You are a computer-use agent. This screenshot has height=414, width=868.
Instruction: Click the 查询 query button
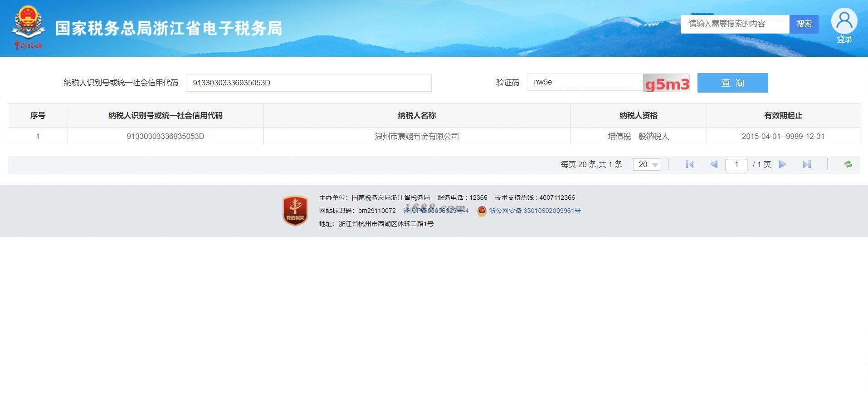[x=732, y=83]
